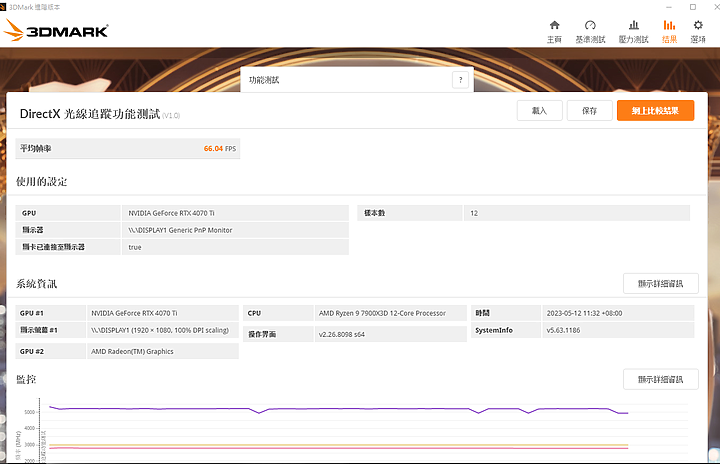Click the AMD Radeon(TM) Graphics value

(163, 351)
